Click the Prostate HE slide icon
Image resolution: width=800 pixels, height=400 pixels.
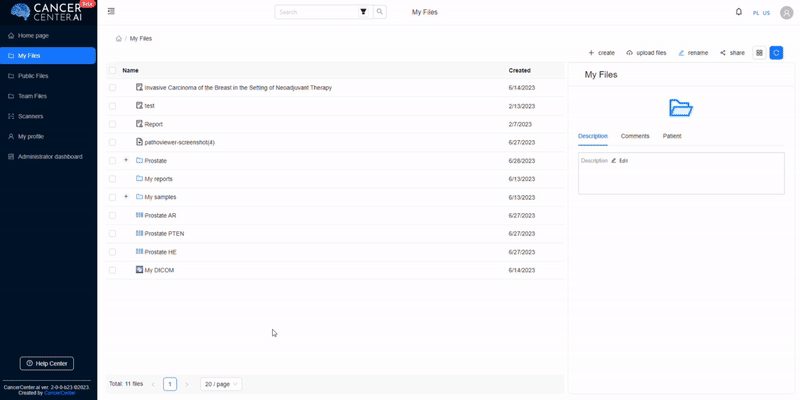pyautogui.click(x=139, y=252)
